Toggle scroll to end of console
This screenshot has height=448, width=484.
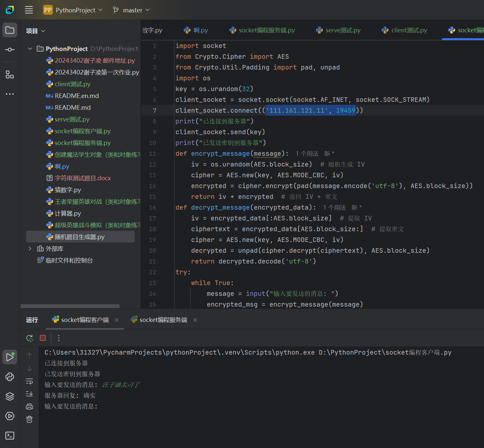[29, 394]
